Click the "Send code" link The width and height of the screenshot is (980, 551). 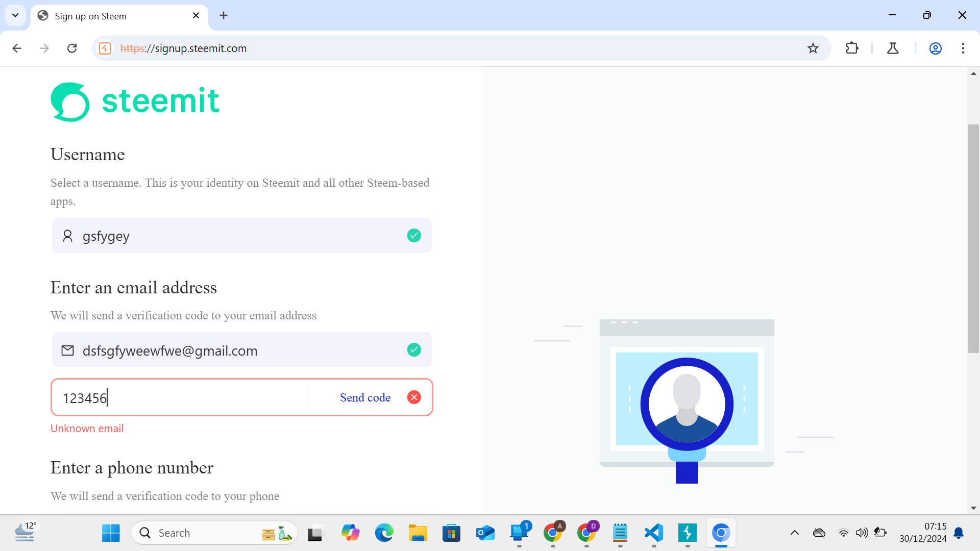(365, 397)
